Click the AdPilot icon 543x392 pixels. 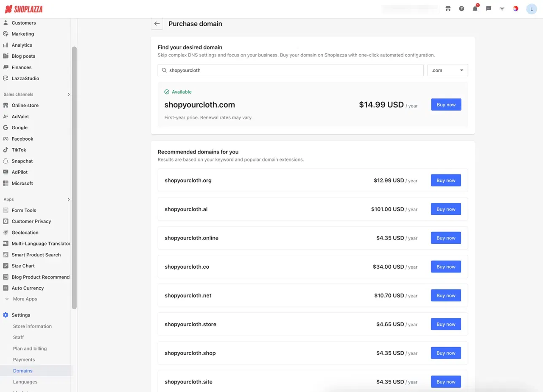(x=6, y=172)
